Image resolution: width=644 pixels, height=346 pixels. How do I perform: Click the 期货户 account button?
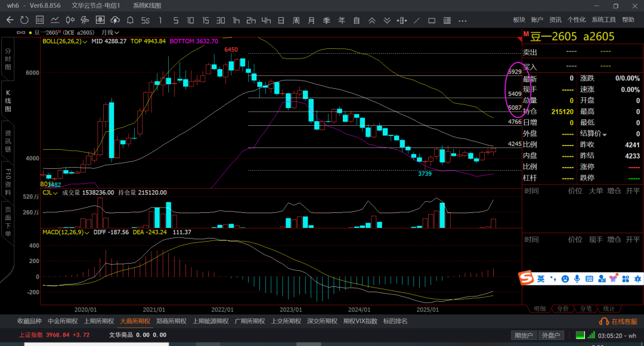[524, 335]
